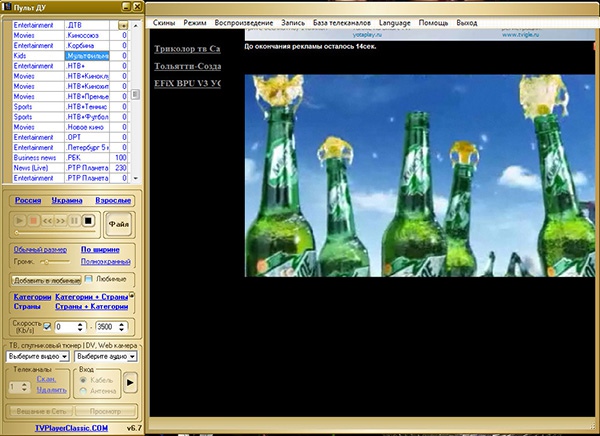Select the Кабель radio button
The image size is (600, 436).
83,380
